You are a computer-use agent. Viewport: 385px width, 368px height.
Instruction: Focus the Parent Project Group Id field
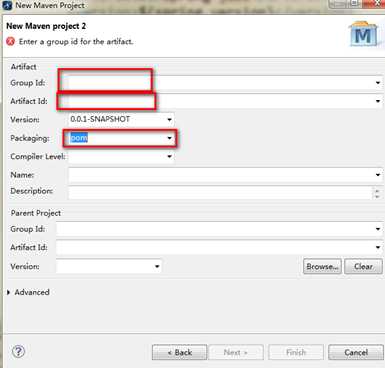219,229
